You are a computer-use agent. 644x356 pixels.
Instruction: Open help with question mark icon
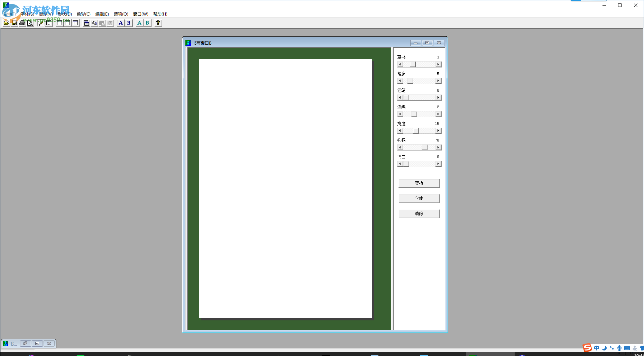(158, 23)
